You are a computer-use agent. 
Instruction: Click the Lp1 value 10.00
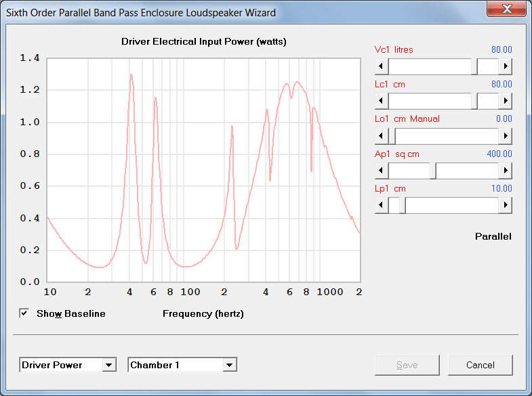click(x=502, y=188)
